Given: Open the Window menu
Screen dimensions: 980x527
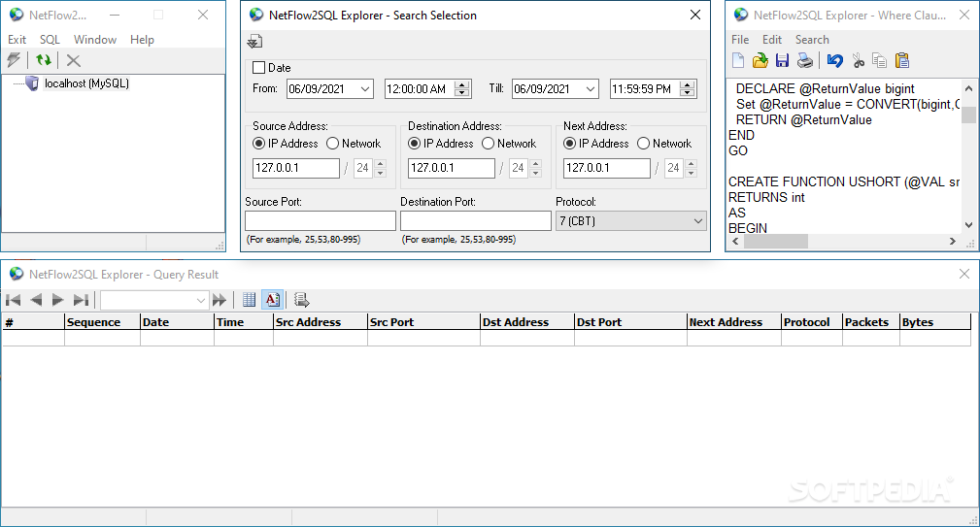Looking at the screenshot, I should pos(95,40).
